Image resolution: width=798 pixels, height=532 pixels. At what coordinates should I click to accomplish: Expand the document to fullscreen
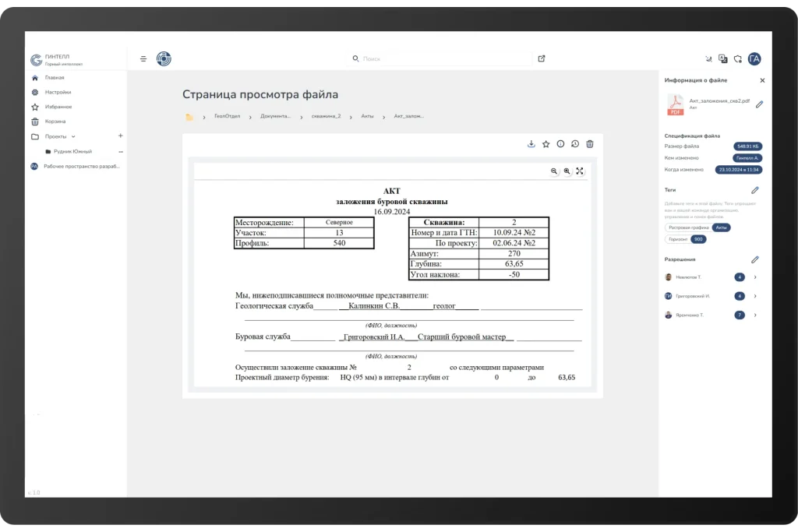click(580, 171)
